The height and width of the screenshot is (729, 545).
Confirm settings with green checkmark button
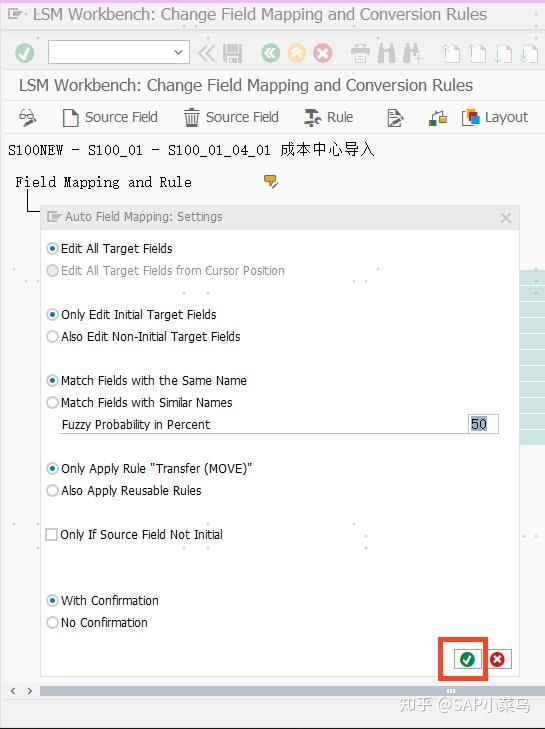pyautogui.click(x=467, y=659)
